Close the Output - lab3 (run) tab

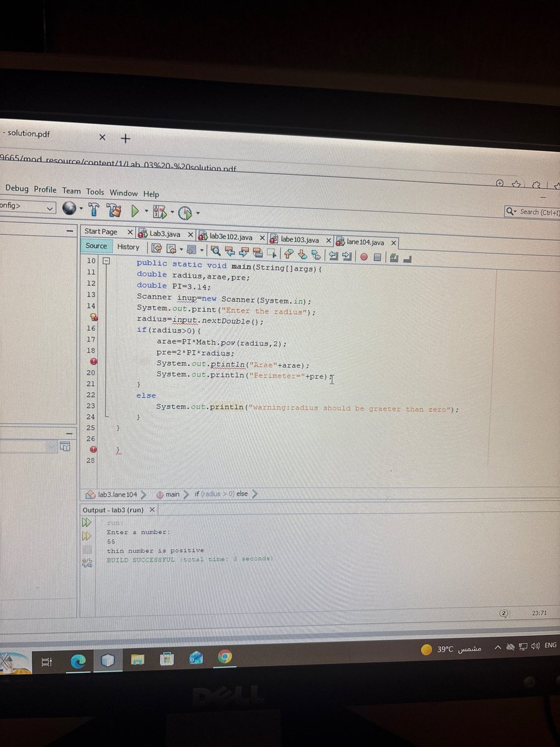(152, 510)
